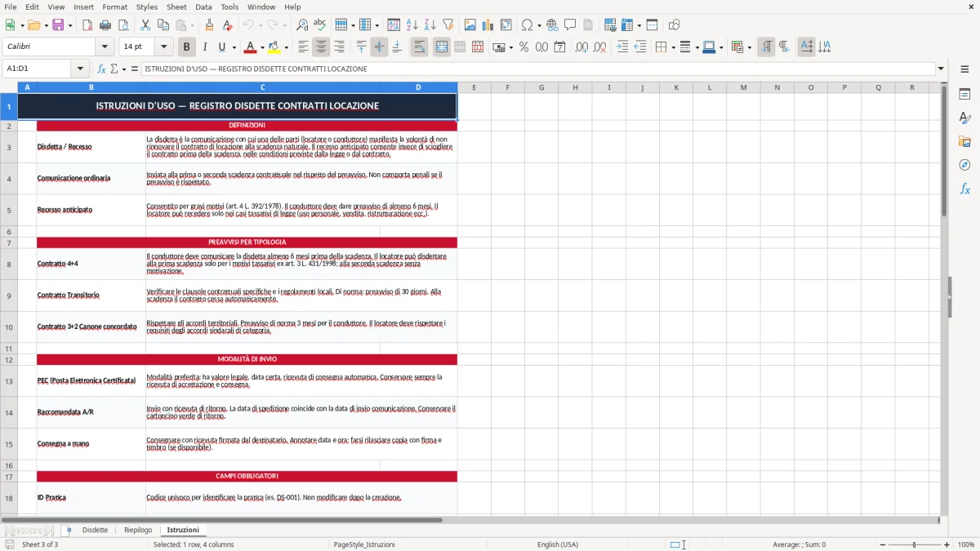
Task: Click Format as Percent icon
Action: tap(523, 47)
